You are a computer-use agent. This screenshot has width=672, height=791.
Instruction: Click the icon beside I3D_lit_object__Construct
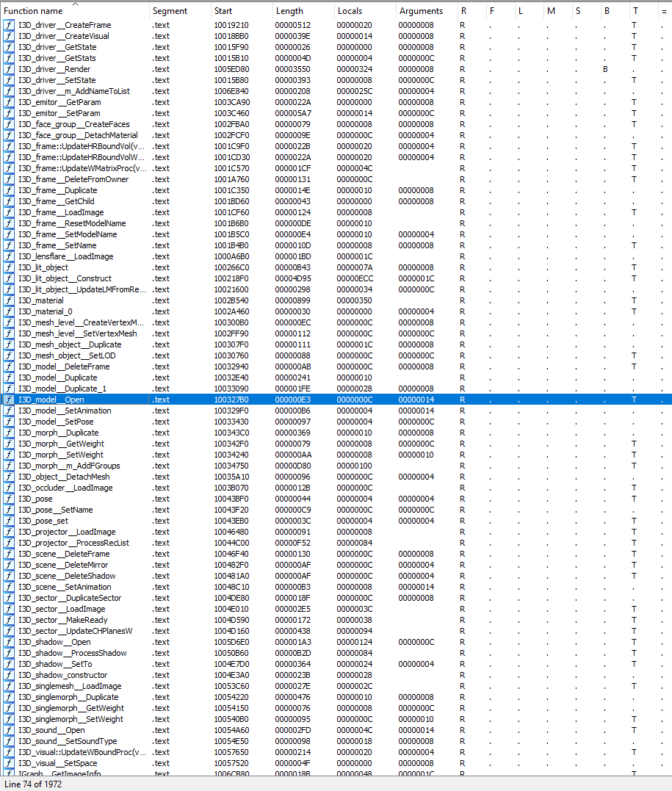click(x=9, y=278)
